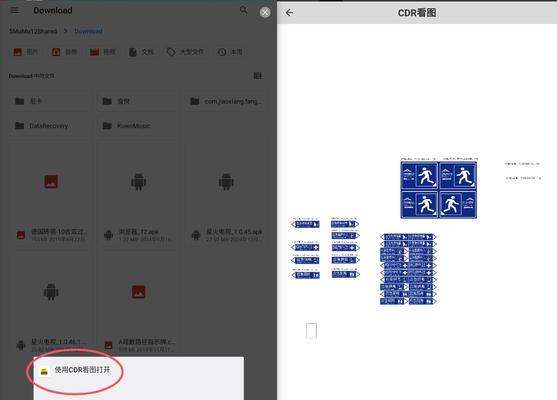Select the 星火电视_1.0.46.1 apk file
The width and height of the screenshot is (557, 400).
pos(51,304)
